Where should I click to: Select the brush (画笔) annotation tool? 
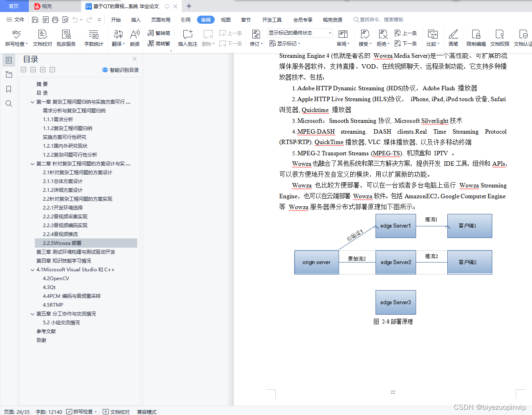tap(453, 38)
